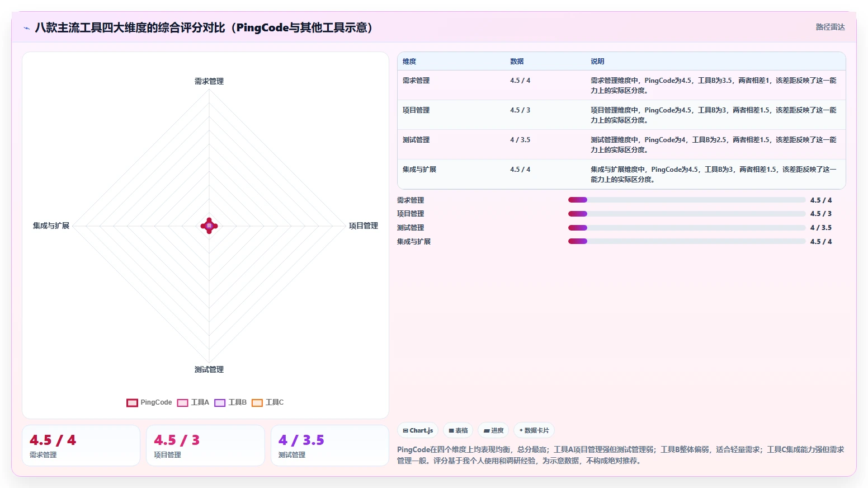
Task: Click the description starting 项目管理维度中 in the table
Action: (714, 115)
